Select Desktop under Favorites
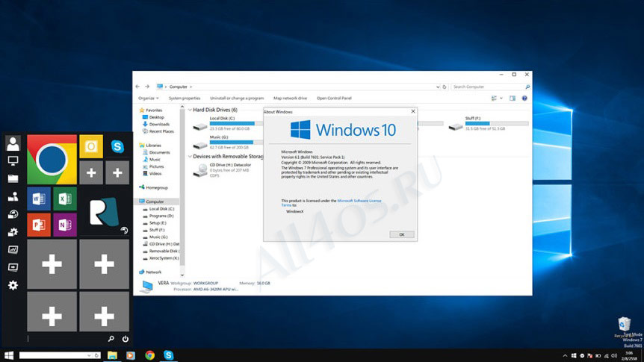The height and width of the screenshot is (362, 644). (x=156, y=117)
